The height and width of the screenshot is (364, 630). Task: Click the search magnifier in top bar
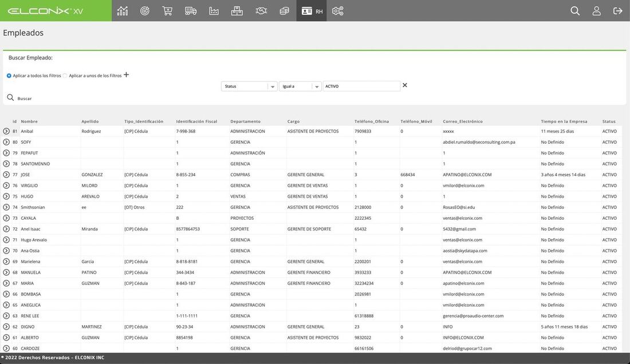[x=575, y=11]
